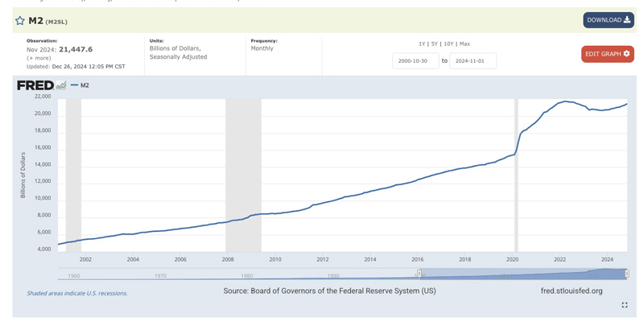Click the small chart icon beside FRED logo
644x322 pixels.
click(x=61, y=85)
